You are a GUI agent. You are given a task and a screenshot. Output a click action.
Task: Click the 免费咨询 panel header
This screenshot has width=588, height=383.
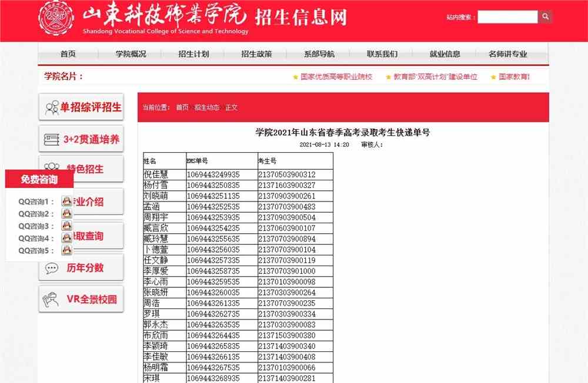[39, 179]
